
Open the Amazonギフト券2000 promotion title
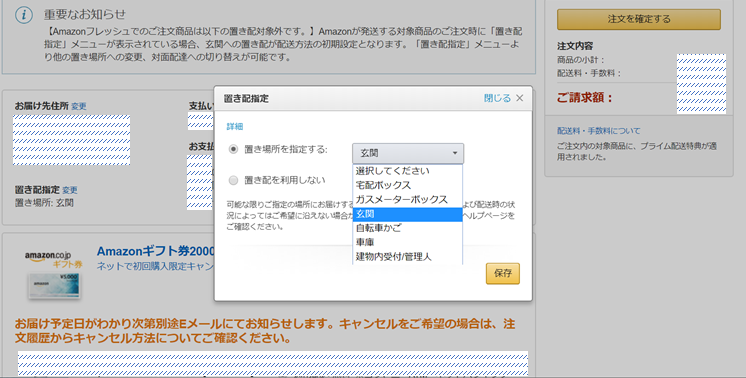156,251
